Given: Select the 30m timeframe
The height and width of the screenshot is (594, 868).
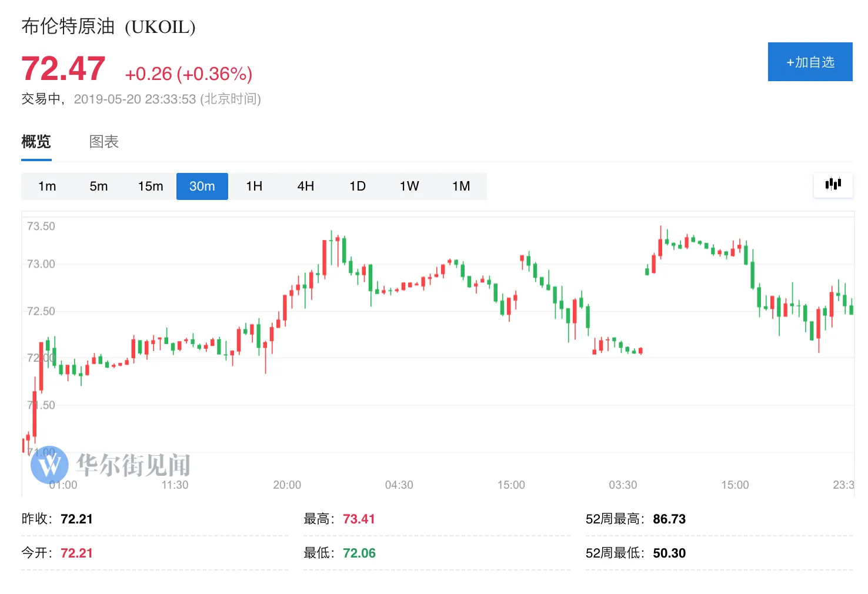Looking at the screenshot, I should point(202,186).
